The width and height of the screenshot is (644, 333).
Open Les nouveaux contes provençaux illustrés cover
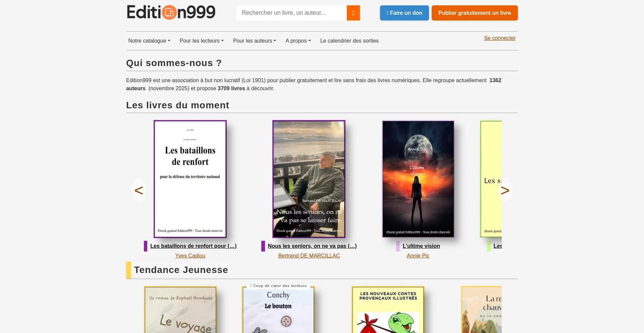click(388, 310)
